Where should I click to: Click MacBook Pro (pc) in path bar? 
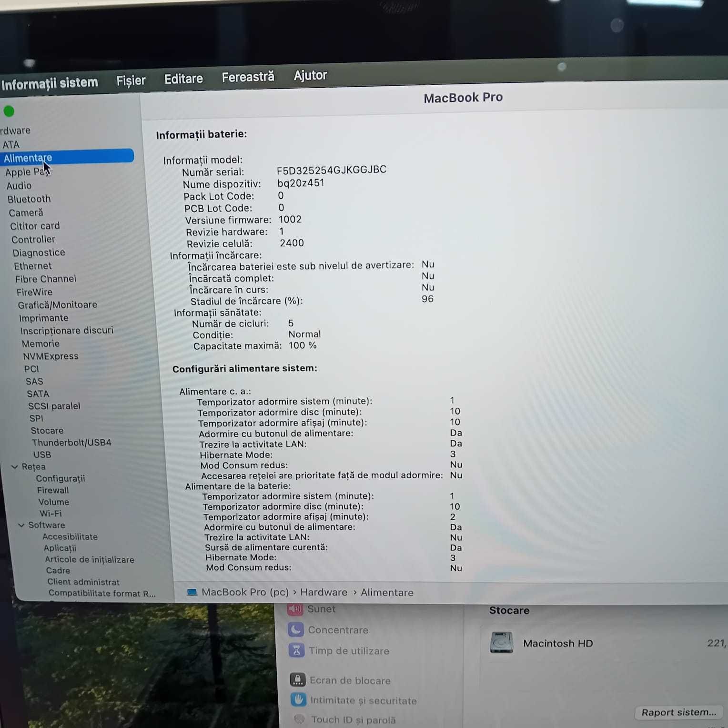[x=245, y=592]
